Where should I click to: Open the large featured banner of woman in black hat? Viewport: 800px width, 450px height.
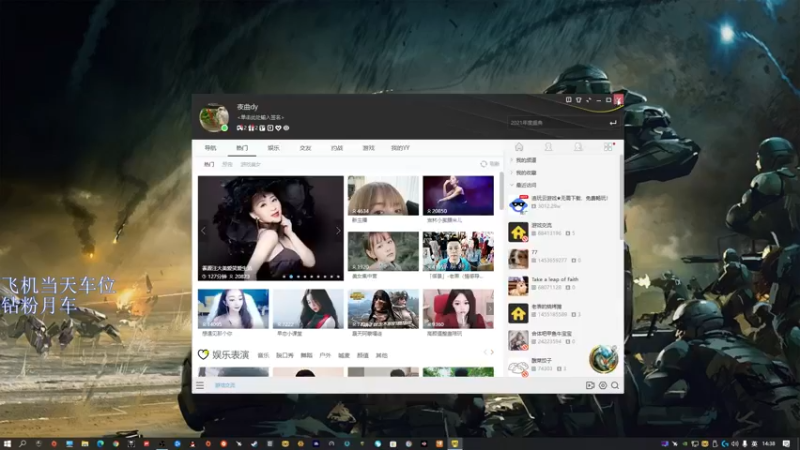[x=270, y=228]
